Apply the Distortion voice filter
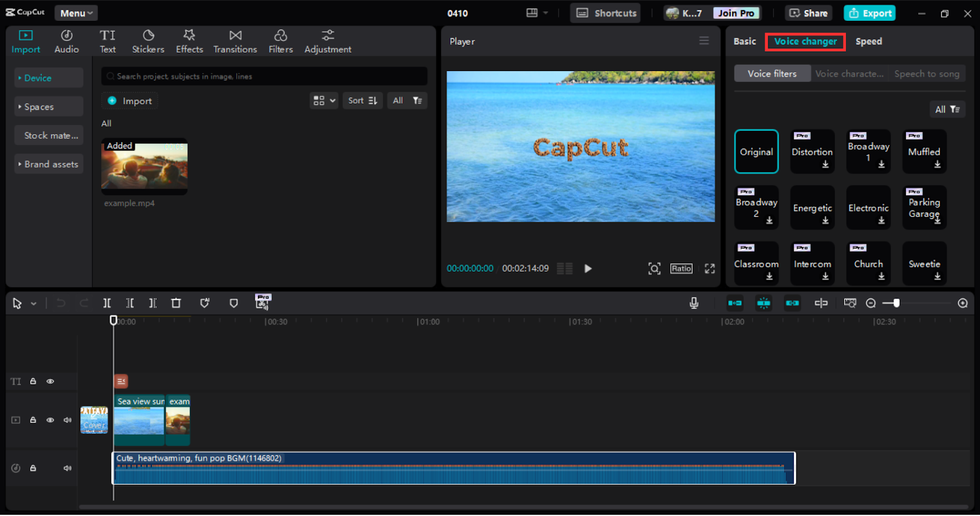Screen dimensions: 980x516 812,151
